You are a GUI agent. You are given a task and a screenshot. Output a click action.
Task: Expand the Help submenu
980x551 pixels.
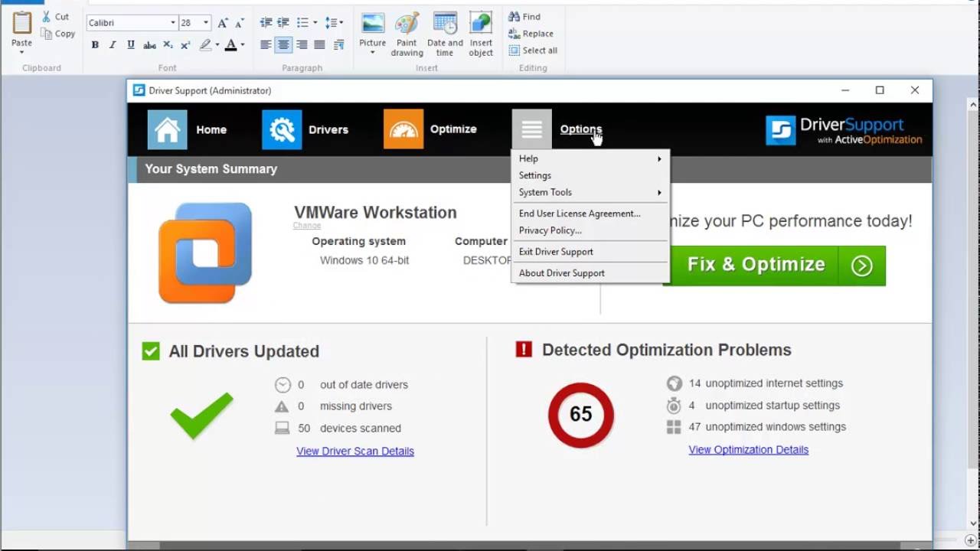coord(590,158)
